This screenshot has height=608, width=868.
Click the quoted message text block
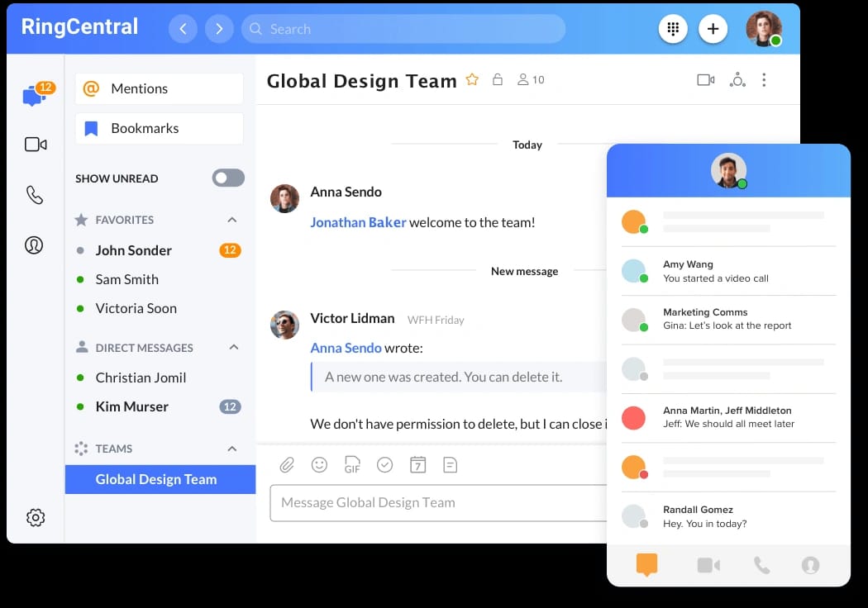[458, 377]
